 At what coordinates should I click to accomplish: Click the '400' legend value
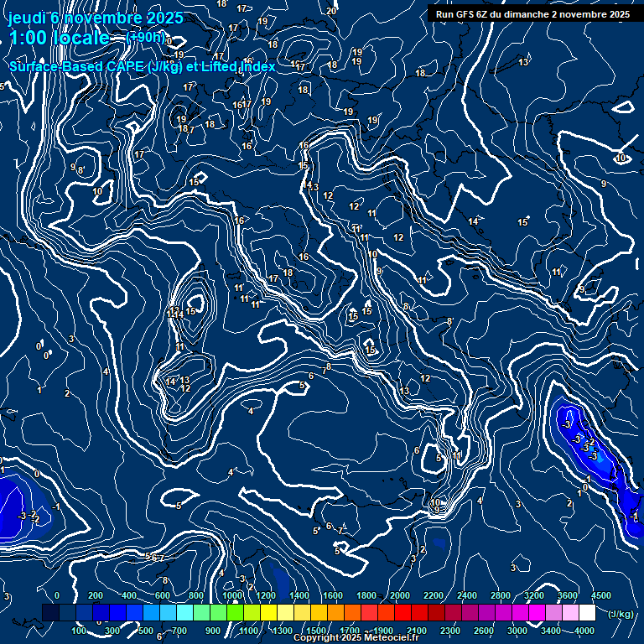tap(129, 595)
